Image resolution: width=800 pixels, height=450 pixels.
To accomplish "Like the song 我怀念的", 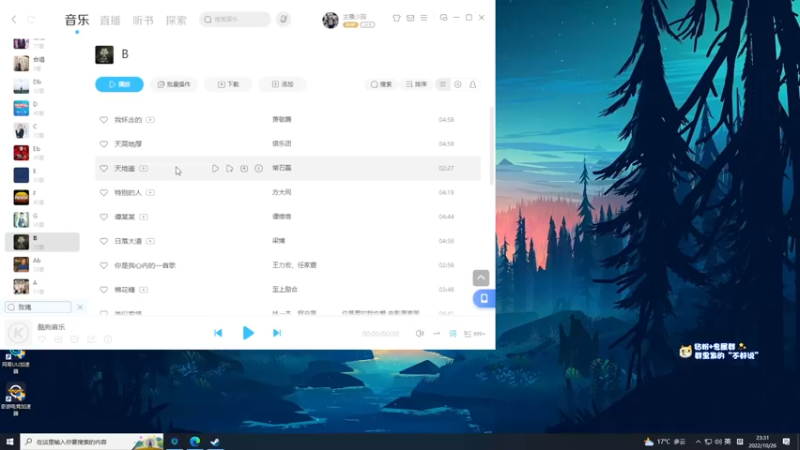I will (x=104, y=120).
